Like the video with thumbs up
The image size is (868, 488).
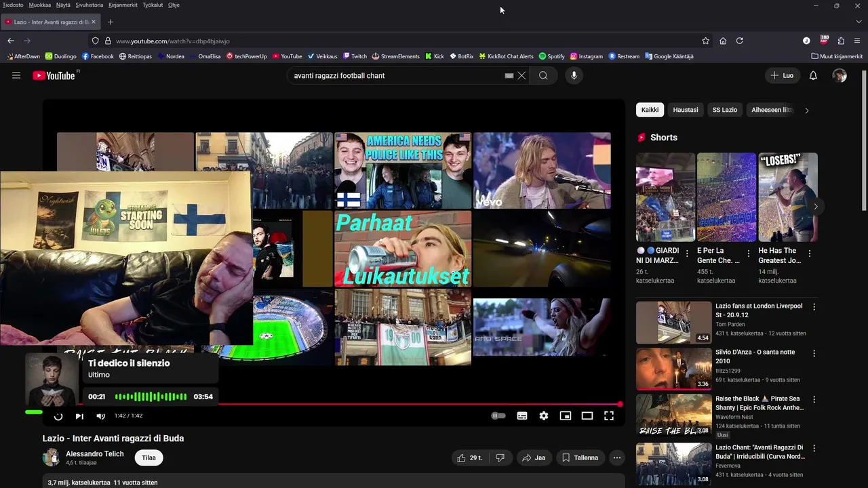469,457
